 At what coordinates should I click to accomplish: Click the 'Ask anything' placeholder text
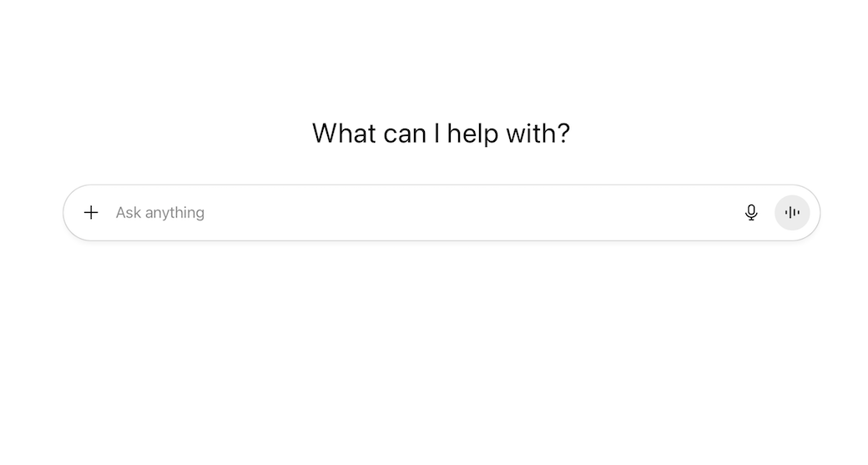(160, 213)
